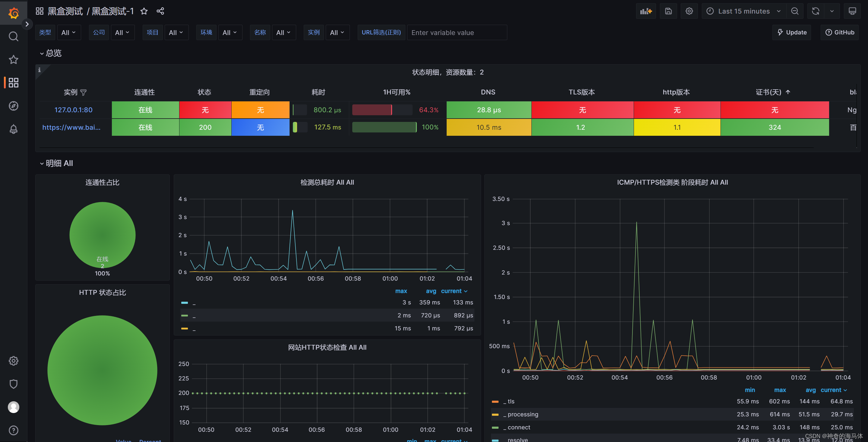Open the GitHub link button
Viewport: 868px width, 442px height.
coord(840,32)
